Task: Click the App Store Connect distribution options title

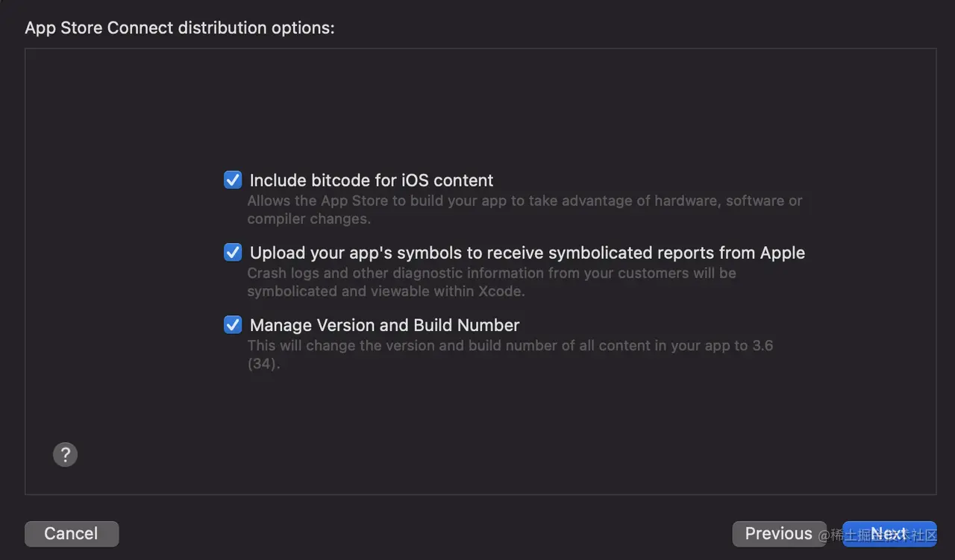Action: (x=179, y=28)
